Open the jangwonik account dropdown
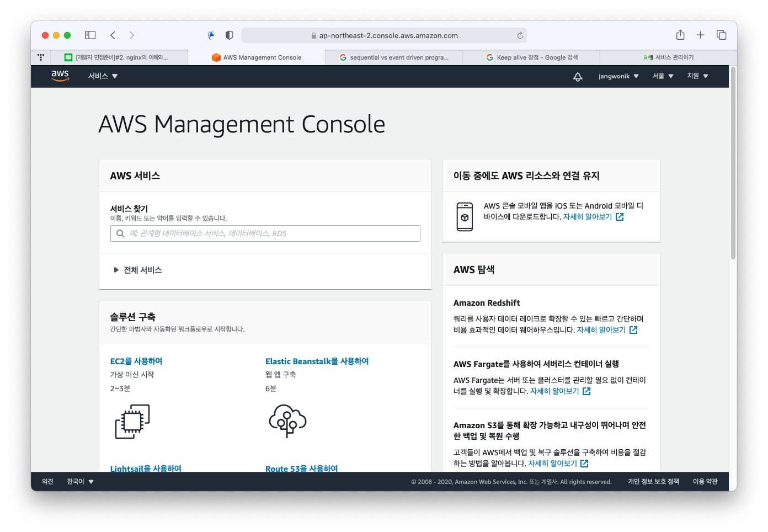Screen dimensions: 768x532 [618, 76]
